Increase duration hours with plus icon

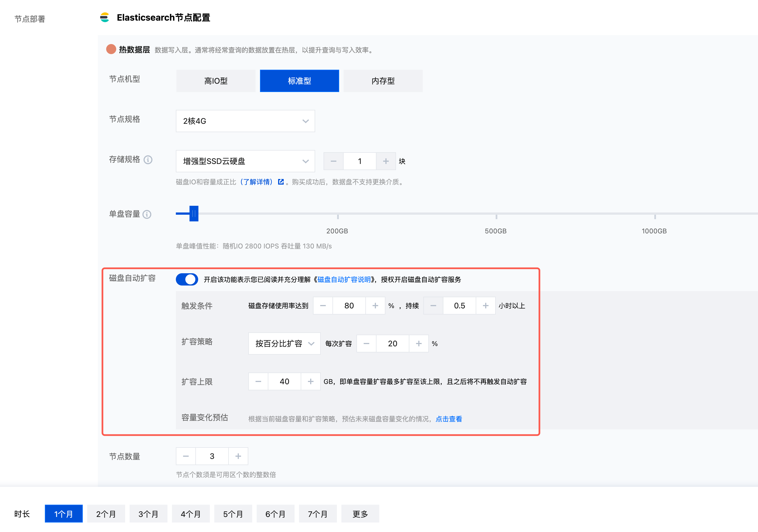tap(485, 306)
